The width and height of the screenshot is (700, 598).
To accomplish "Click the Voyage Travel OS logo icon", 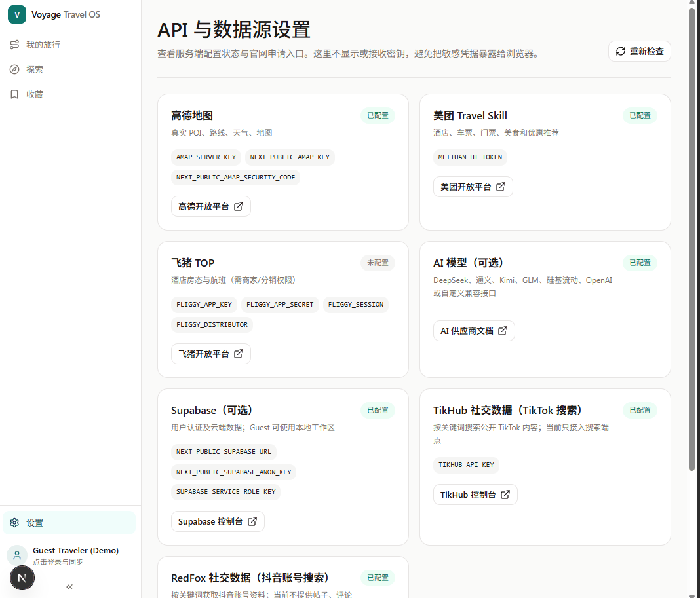I will (x=17, y=14).
